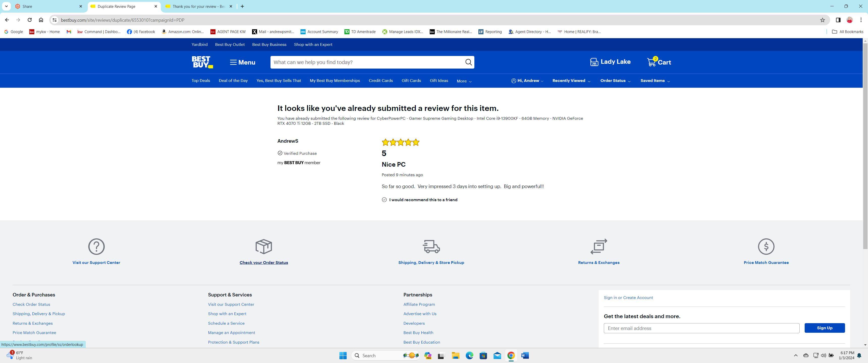Screen dimensions: 868x363
Task: Click the Best Buy logo
Action: click(x=202, y=62)
